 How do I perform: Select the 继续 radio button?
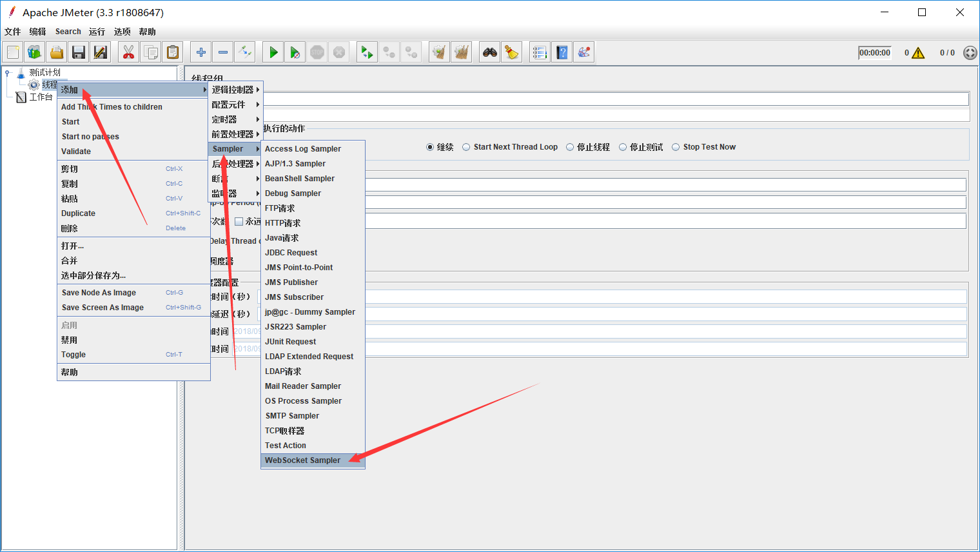[x=430, y=147]
